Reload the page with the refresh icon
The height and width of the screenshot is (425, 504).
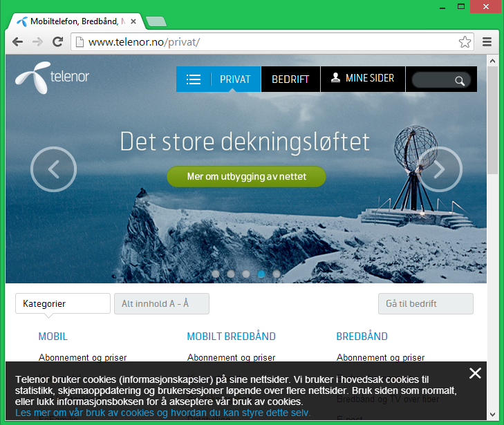(x=58, y=41)
